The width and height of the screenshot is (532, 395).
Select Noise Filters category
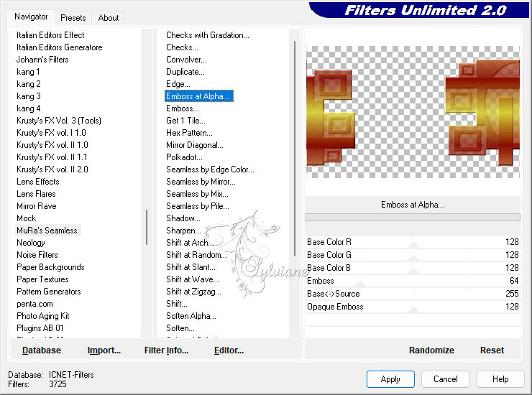coord(37,255)
